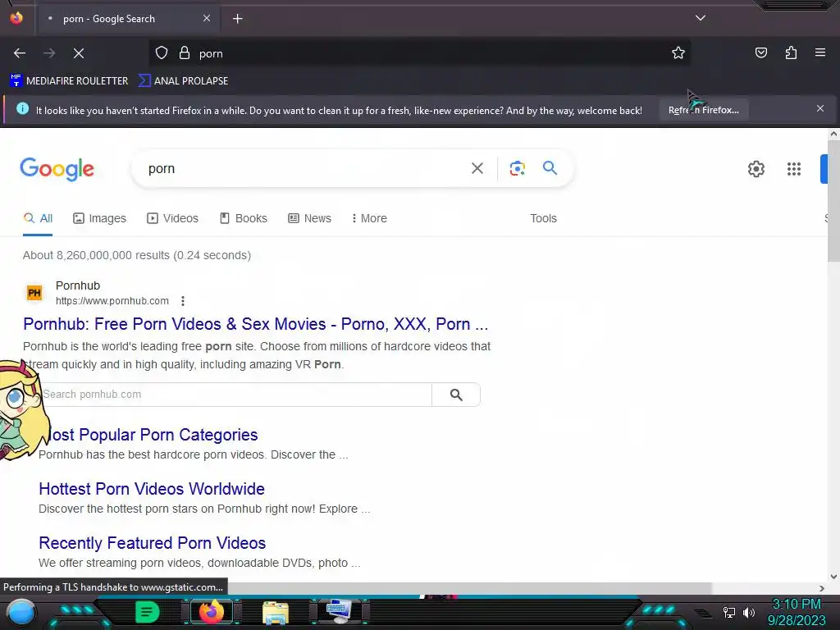The width and height of the screenshot is (840, 630).
Task: Switch to the Videos results tab
Action: coord(172,218)
